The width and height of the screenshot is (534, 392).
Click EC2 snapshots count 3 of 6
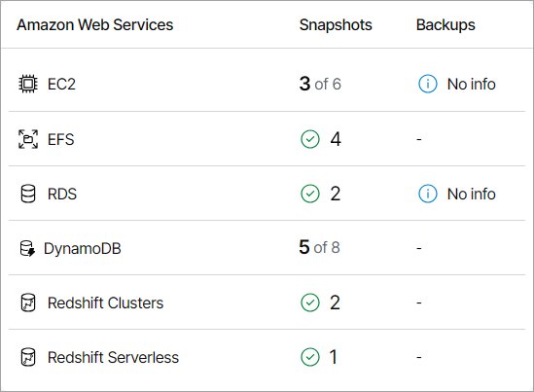pyautogui.click(x=320, y=84)
